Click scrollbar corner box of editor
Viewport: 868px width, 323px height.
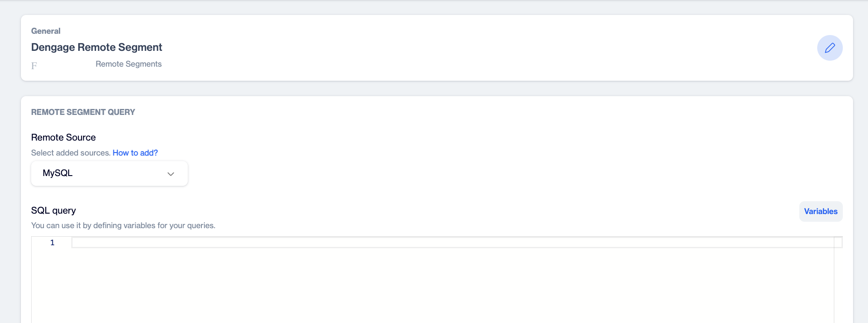point(838,242)
